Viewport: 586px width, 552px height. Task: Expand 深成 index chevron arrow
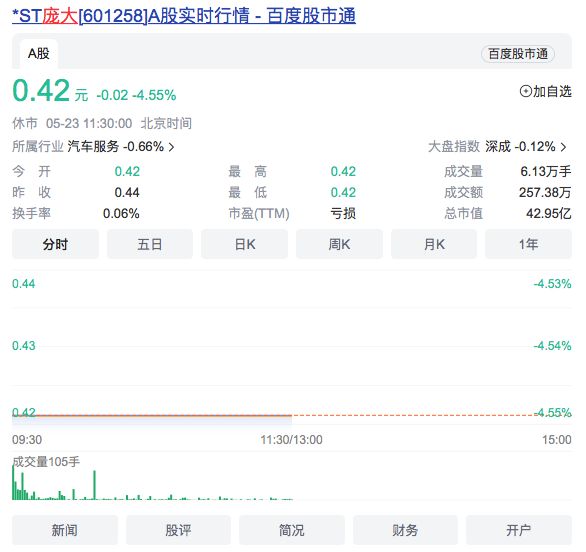tap(563, 147)
